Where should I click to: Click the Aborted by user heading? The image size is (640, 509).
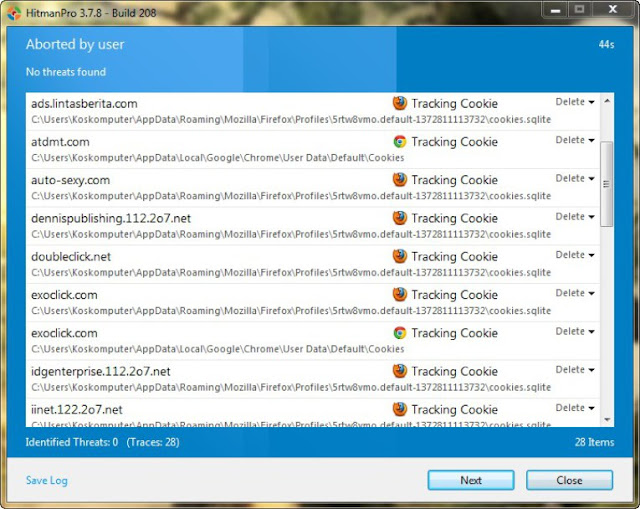point(75,44)
